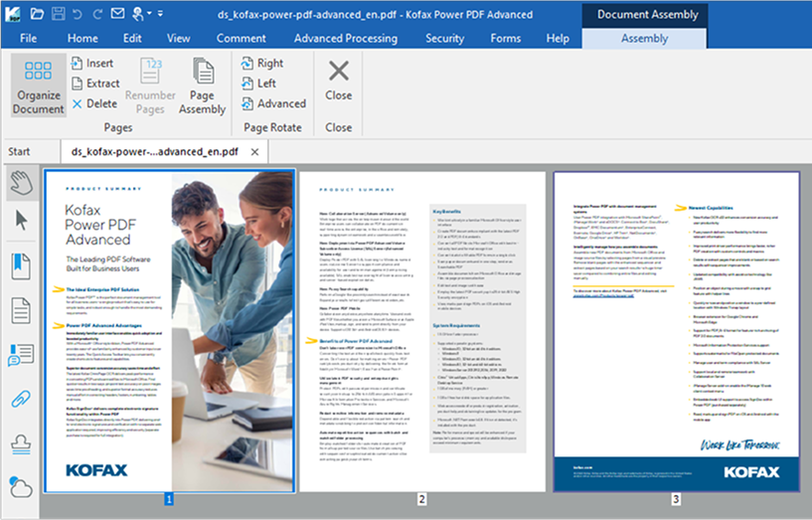Select page 1 thumbnail
This screenshot has width=812, height=520.
(x=169, y=331)
